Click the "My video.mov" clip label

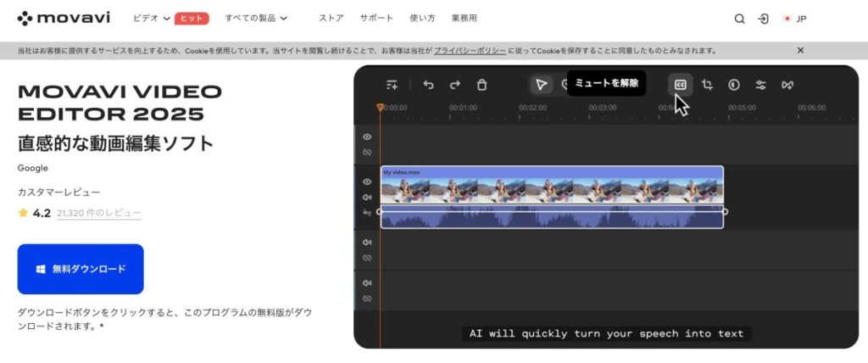401,172
